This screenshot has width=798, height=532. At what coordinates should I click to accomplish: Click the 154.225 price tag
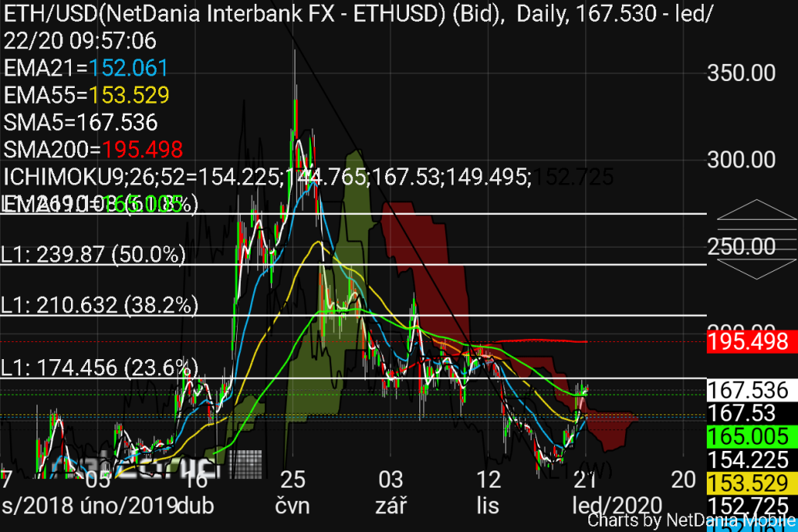pos(752,460)
